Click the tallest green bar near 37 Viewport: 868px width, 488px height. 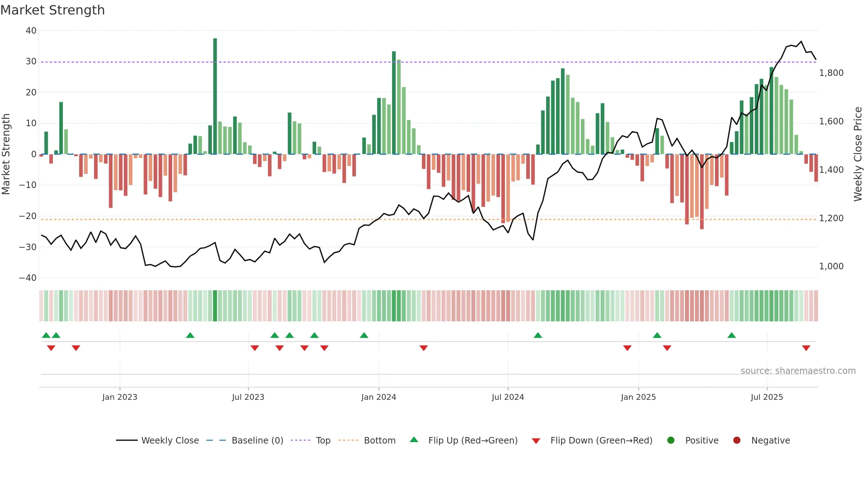(215, 96)
